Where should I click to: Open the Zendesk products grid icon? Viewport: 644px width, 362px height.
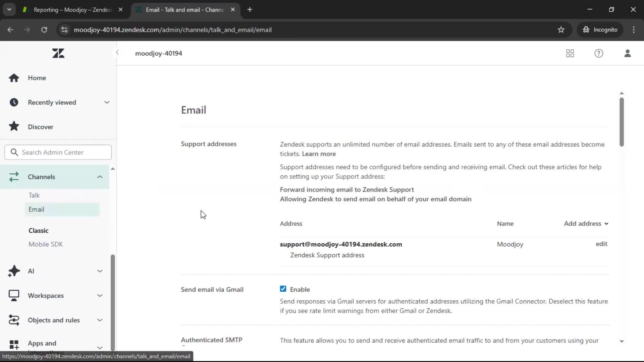click(x=570, y=53)
